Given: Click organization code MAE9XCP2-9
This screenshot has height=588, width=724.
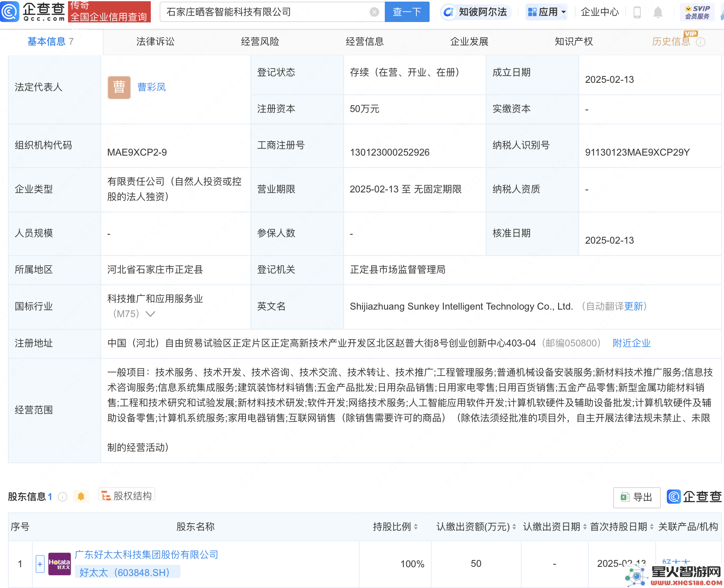Looking at the screenshot, I should (137, 152).
